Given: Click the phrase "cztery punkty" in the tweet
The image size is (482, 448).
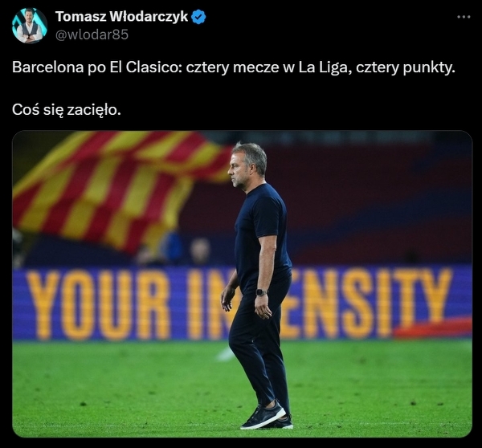Looking at the screenshot, I should click(405, 67).
